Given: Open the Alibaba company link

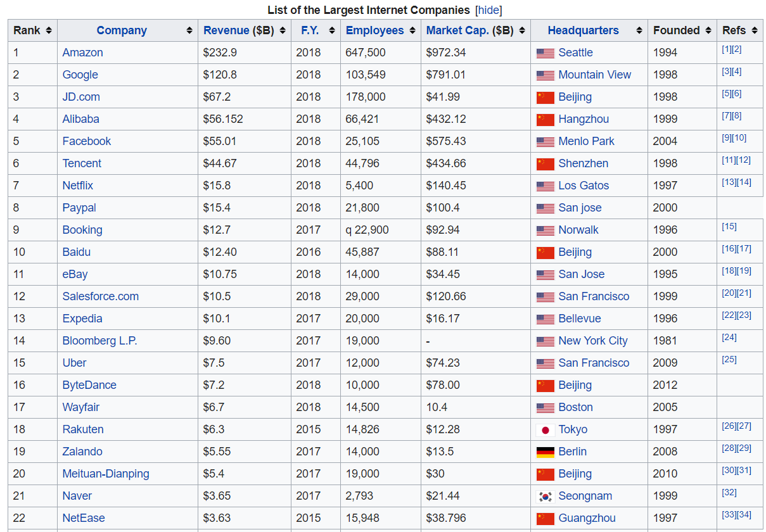Looking at the screenshot, I should point(80,119).
